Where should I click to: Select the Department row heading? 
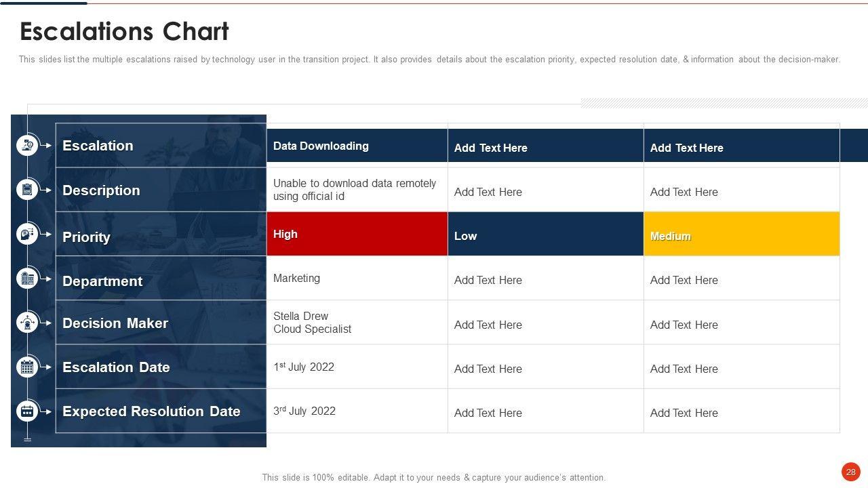coord(102,281)
